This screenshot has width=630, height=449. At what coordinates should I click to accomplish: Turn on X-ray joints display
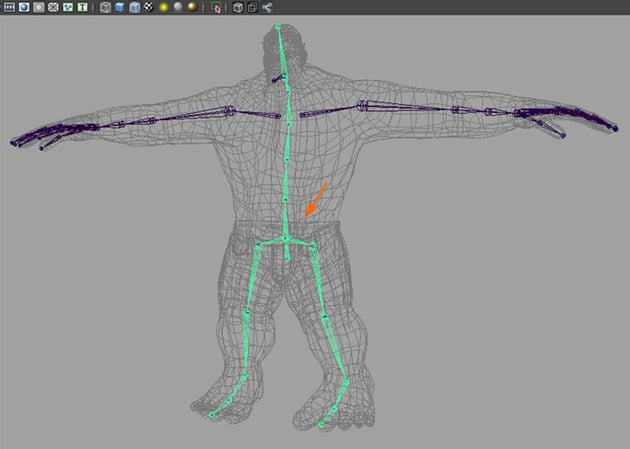(x=267, y=7)
